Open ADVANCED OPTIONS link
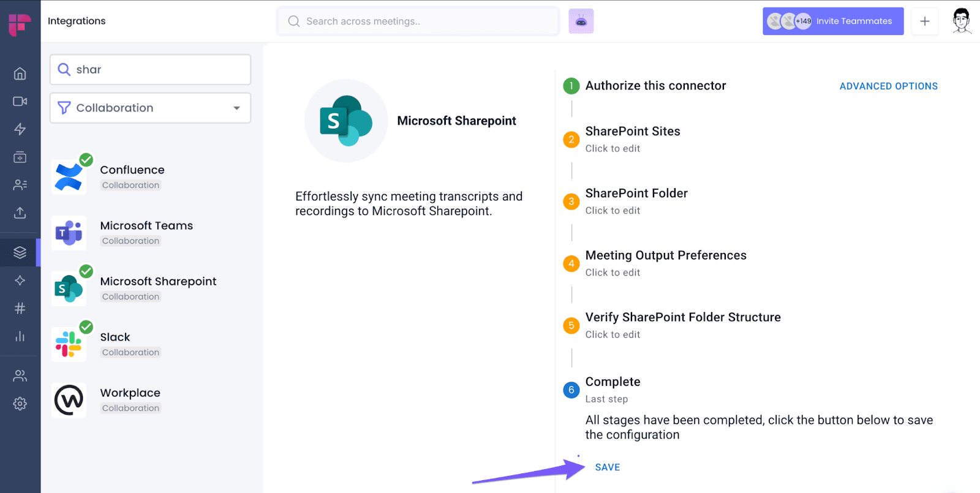This screenshot has width=980, height=493. pos(888,86)
